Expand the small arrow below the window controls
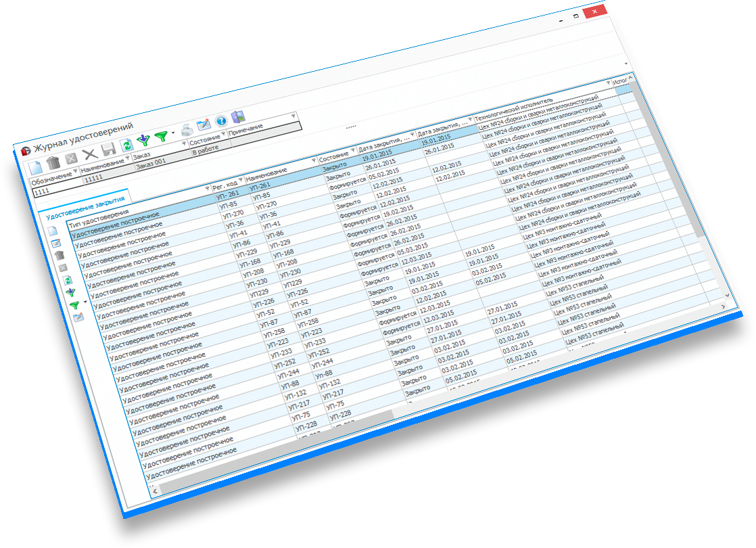 (625, 64)
